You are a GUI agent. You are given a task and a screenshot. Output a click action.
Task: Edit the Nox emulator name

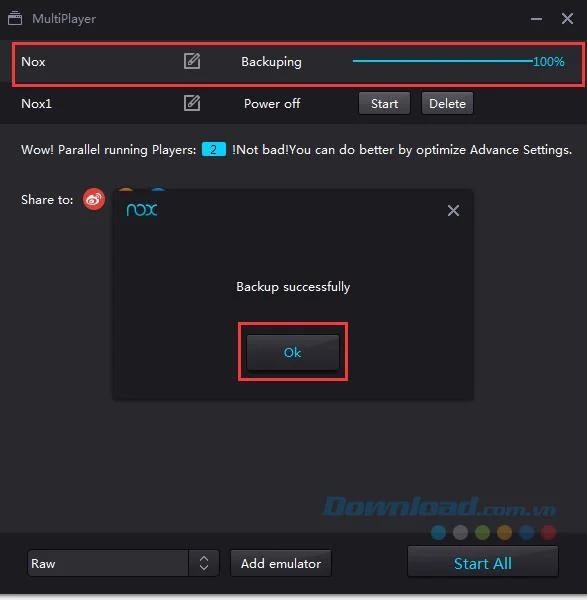pyautogui.click(x=192, y=61)
